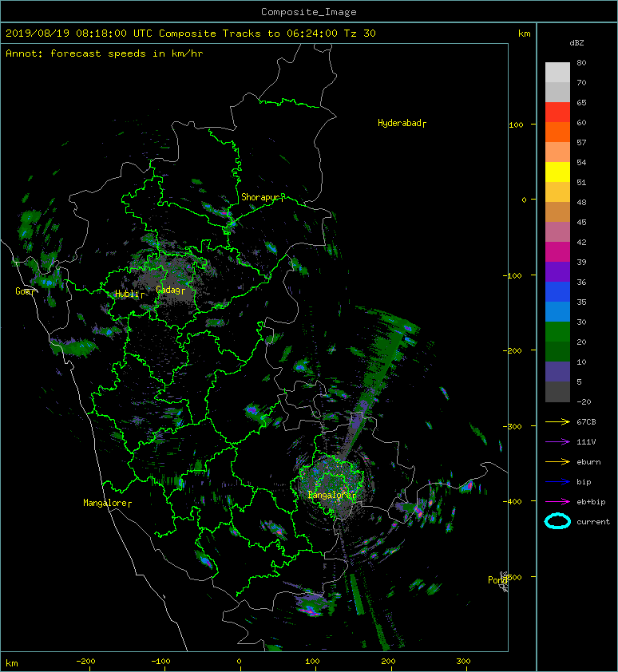The height and width of the screenshot is (672, 618).
Task: Click the dark green 20–10 dBZ swatch
Action: [x=557, y=351]
